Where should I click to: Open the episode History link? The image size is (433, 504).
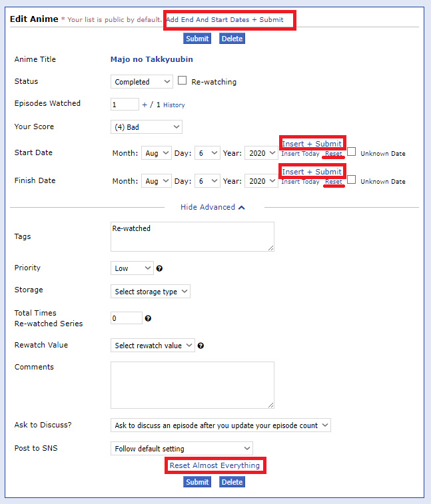tap(174, 105)
